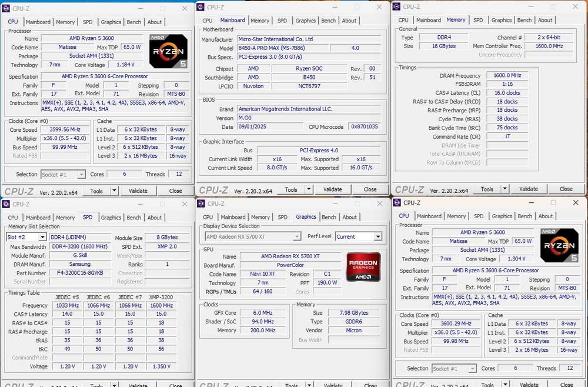The width and height of the screenshot is (588, 387).
Task: Open Tools dropdown arrow in top-left window
Action: pos(114,191)
